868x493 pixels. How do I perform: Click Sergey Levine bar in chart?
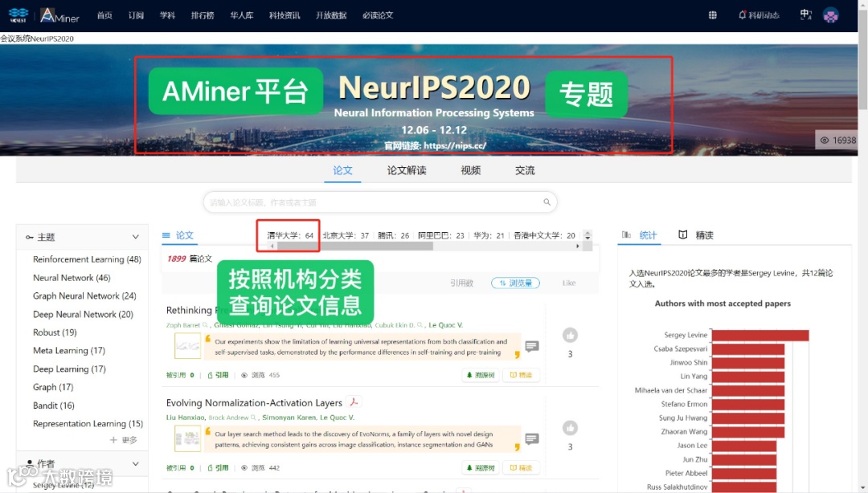(760, 335)
